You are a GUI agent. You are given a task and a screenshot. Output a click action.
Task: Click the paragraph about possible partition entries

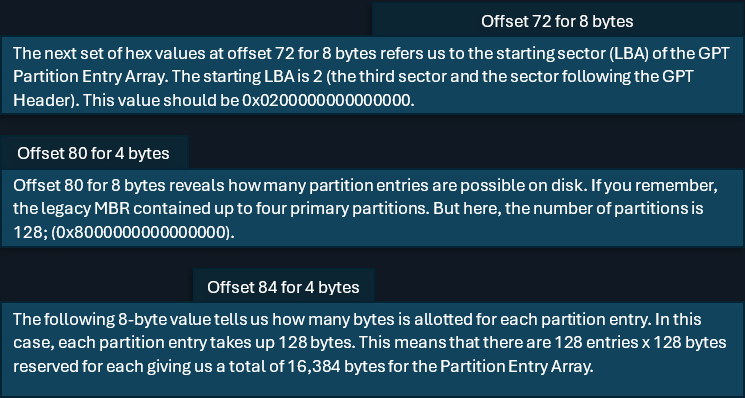372,208
